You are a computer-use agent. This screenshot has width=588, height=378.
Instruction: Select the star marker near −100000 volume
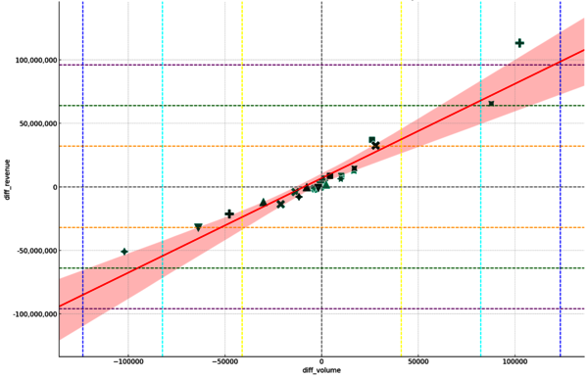pyautogui.click(x=124, y=252)
